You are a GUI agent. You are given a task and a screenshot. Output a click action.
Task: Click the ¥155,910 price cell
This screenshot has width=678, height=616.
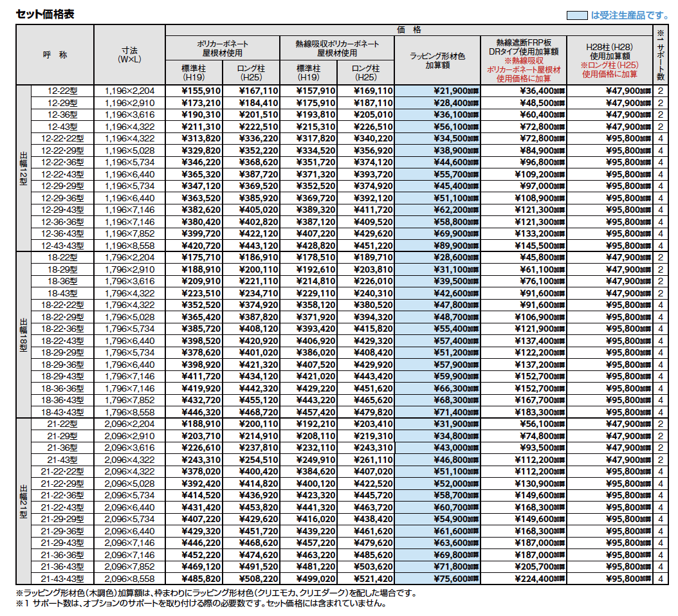[194, 91]
